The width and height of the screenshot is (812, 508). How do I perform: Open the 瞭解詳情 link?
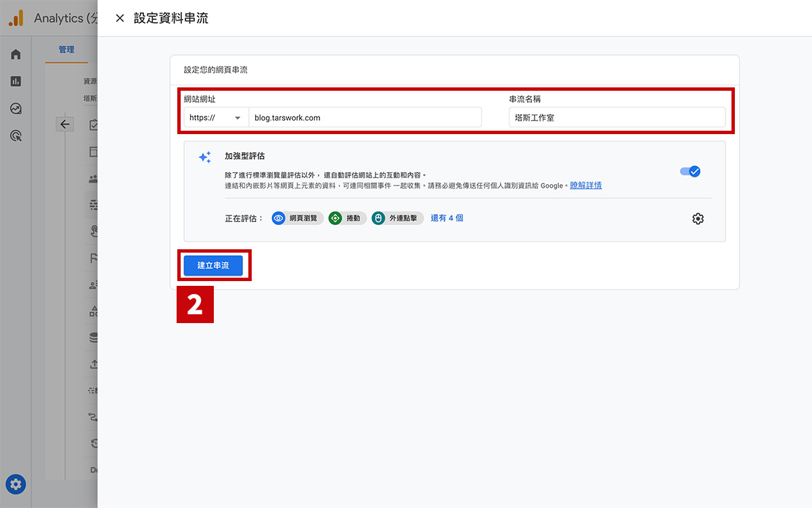(585, 185)
